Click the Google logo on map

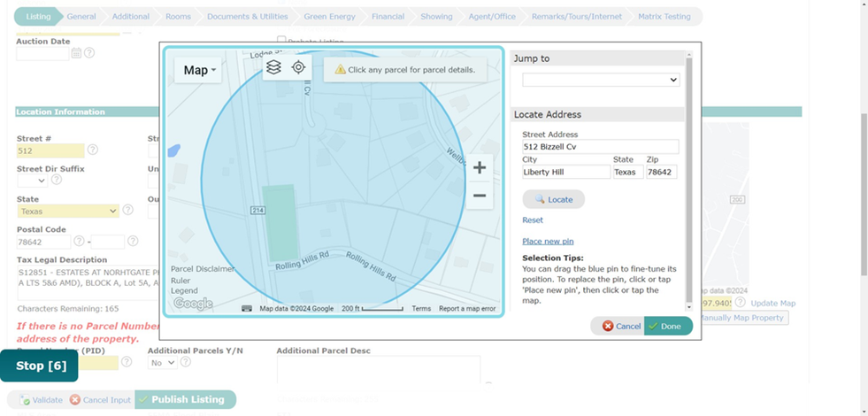coord(193,304)
